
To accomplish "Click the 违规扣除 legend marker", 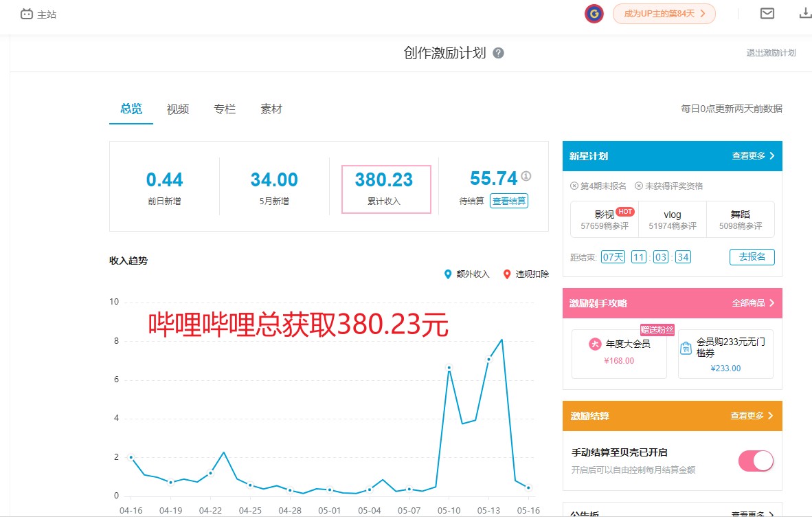I will pyautogui.click(x=507, y=274).
